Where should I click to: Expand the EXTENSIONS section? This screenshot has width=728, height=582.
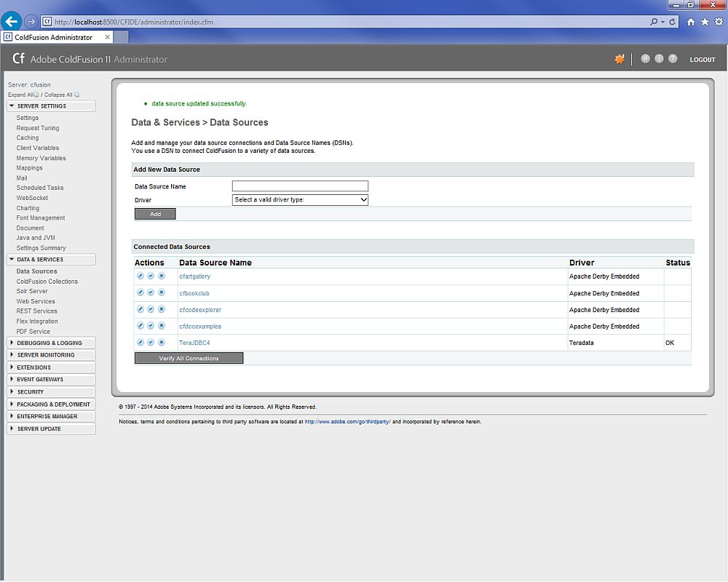(x=51, y=367)
